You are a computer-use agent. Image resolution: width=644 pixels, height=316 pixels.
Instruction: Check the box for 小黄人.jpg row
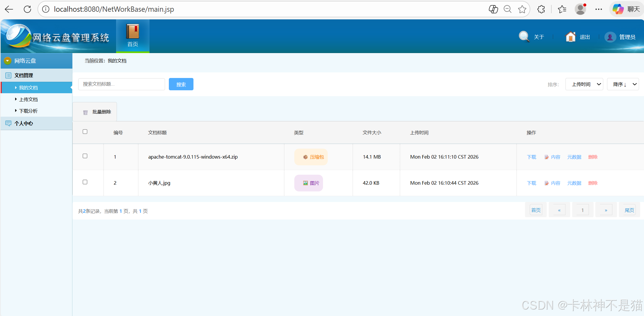click(x=85, y=182)
